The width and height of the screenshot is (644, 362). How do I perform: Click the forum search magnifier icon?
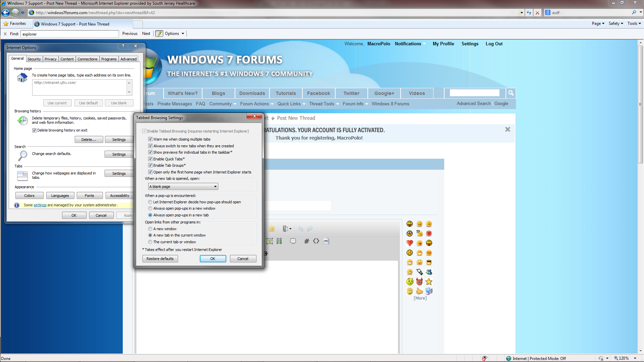pos(511,93)
